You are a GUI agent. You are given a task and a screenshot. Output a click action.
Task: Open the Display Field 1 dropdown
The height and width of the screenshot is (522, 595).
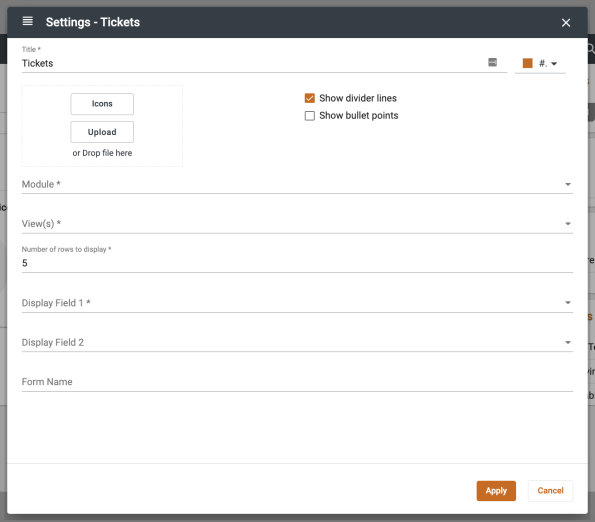click(x=297, y=303)
